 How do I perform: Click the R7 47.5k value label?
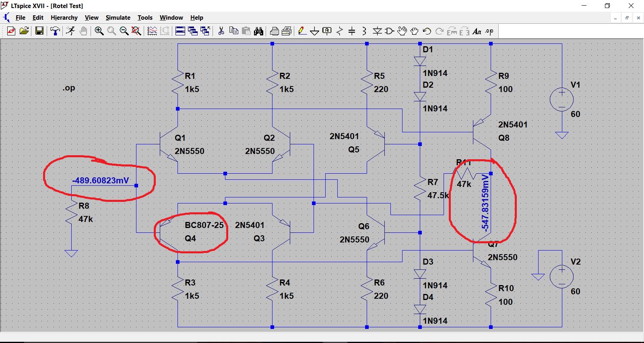click(x=438, y=195)
